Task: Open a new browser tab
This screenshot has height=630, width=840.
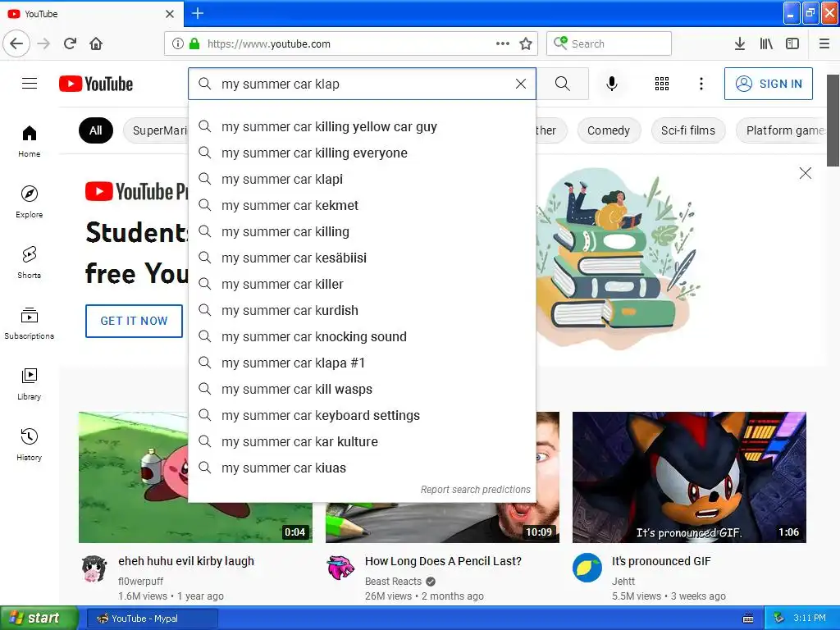Action: point(198,13)
